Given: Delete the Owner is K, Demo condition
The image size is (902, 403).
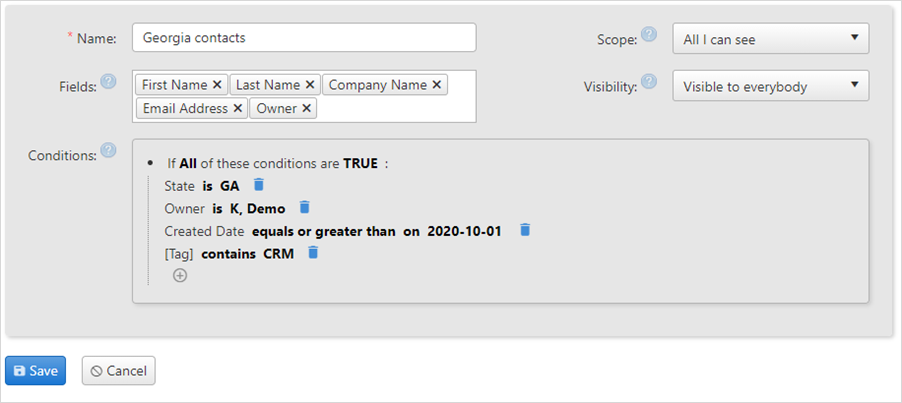Looking at the screenshot, I should click(305, 208).
